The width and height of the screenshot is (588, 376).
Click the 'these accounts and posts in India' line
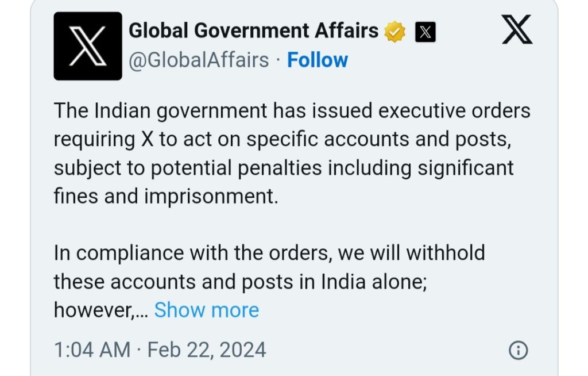point(241,282)
